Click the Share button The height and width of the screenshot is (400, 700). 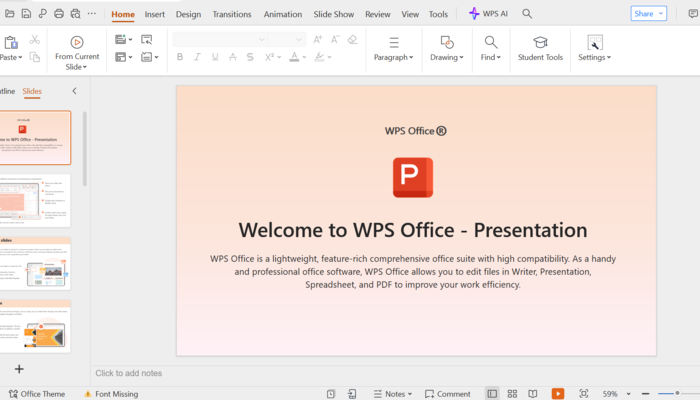(x=649, y=14)
